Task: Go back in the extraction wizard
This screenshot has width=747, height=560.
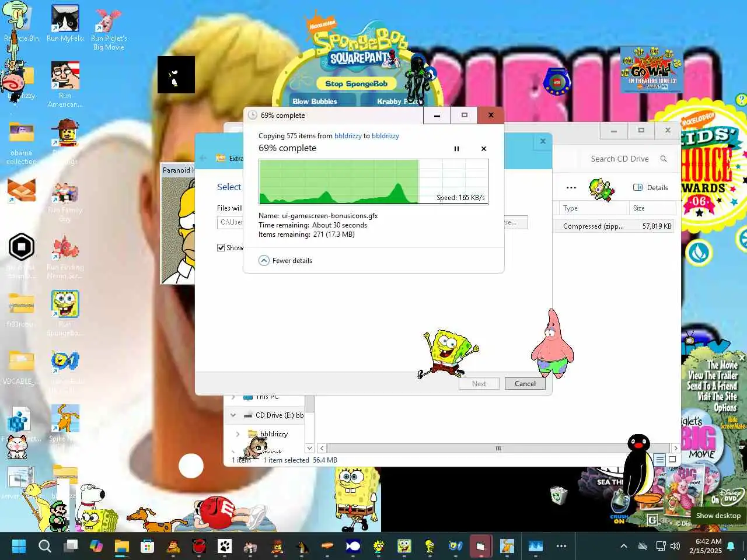Action: (x=203, y=158)
